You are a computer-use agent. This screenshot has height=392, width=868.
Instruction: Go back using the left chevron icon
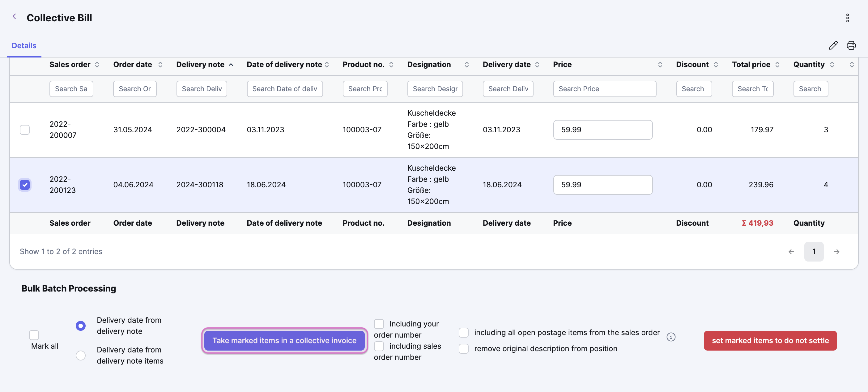(14, 16)
